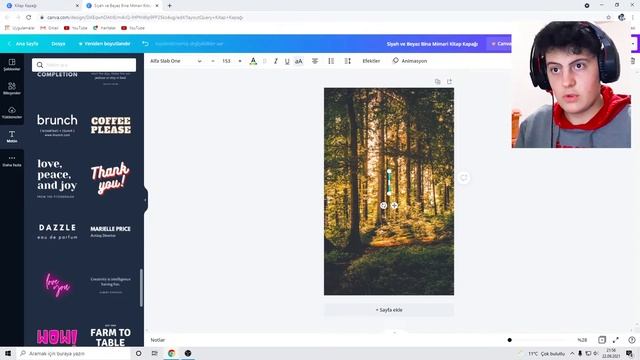This screenshot has width=640, height=360.
Task: Select the FARM TO TABLE text template
Action: point(111,337)
